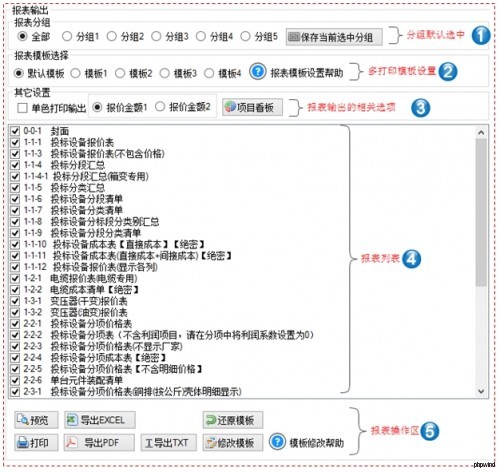Uncheck 2-2-5 分项价格表【不含明细价格】 checkbox
This screenshot has width=500, height=472.
[x=15, y=369]
